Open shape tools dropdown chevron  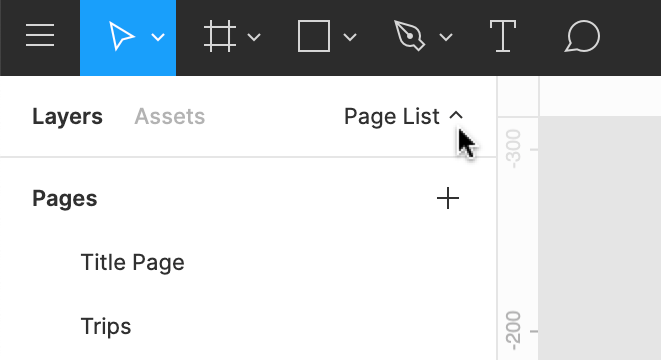[x=350, y=38]
